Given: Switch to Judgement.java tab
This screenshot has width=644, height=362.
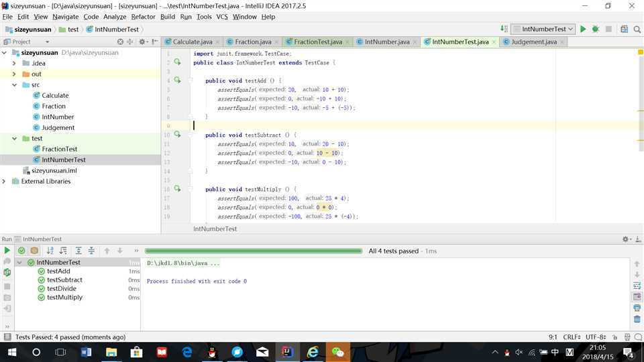Looking at the screenshot, I should (x=534, y=42).
